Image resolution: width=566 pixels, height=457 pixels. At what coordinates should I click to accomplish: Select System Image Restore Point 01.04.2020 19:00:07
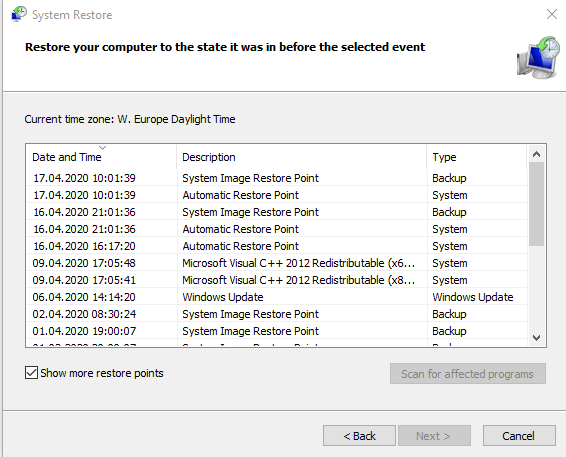tap(277, 331)
